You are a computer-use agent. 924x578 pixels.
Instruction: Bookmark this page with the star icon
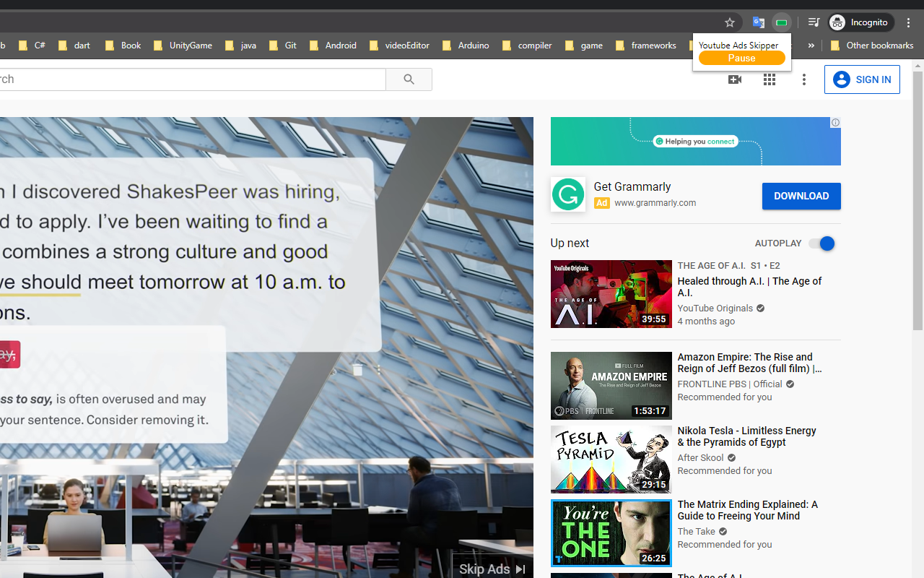click(730, 22)
